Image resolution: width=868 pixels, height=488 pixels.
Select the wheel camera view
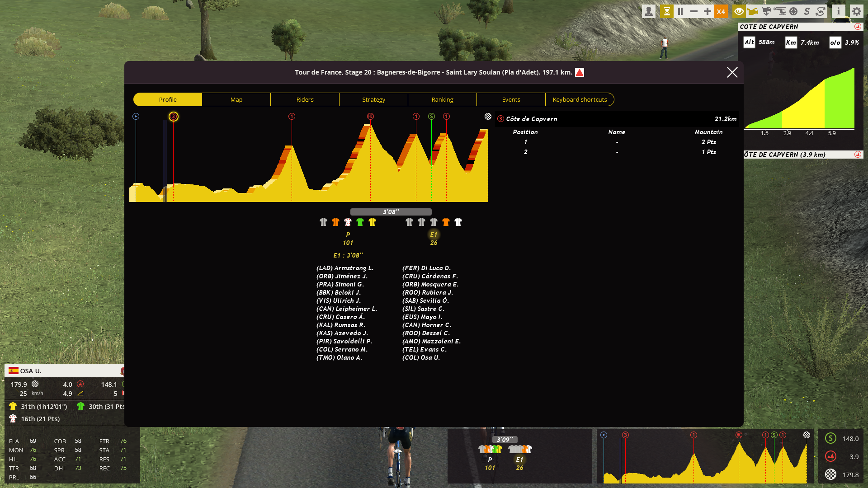pyautogui.click(x=793, y=11)
